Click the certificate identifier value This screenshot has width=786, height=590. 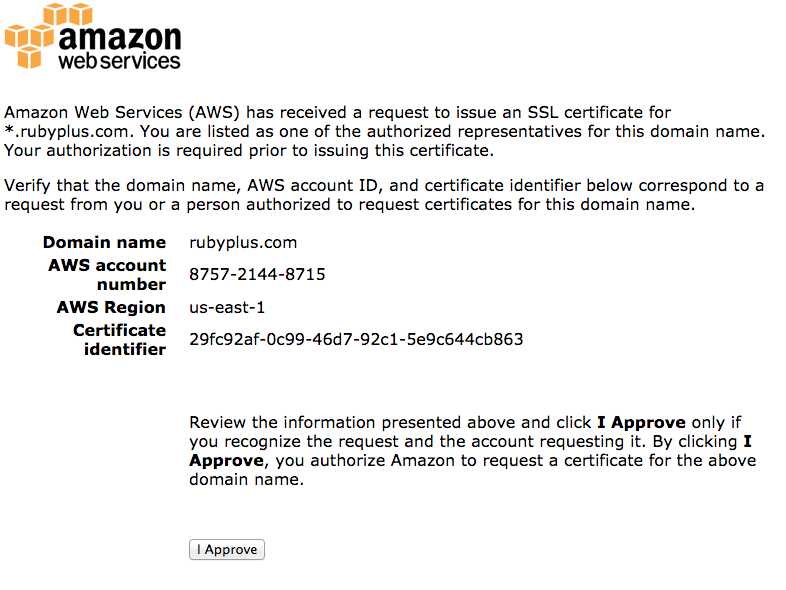[355, 339]
